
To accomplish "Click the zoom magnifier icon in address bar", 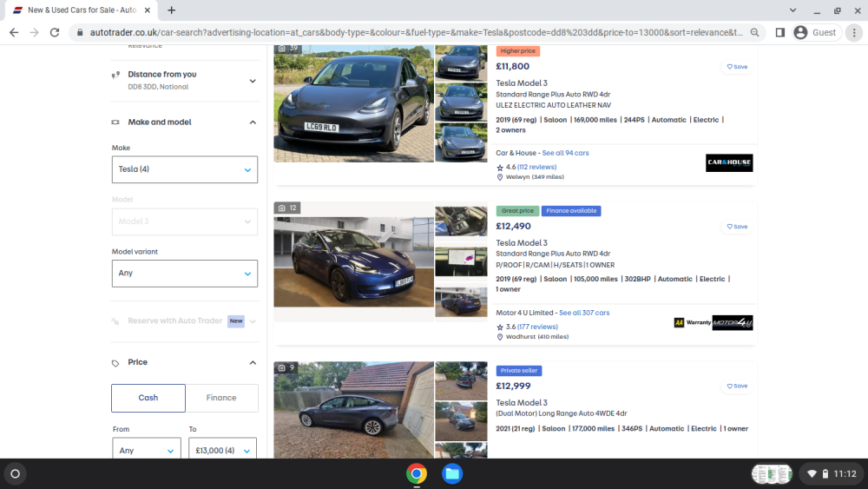I will 754,33.
